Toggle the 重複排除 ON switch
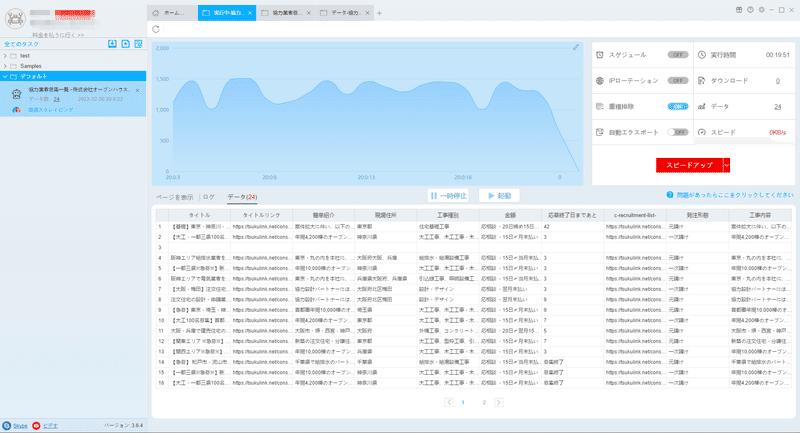Image resolution: width=800 pixels, height=433 pixels. pyautogui.click(x=678, y=107)
